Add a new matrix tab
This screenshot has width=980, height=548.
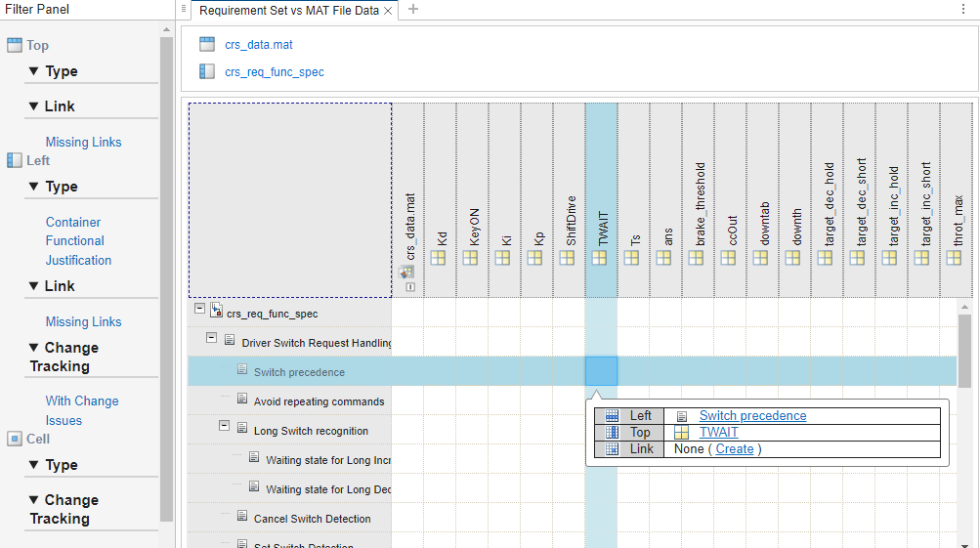pos(413,10)
